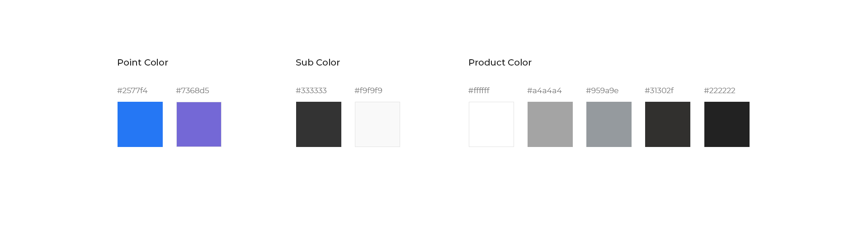Select the #2577f4 hex label

(132, 90)
